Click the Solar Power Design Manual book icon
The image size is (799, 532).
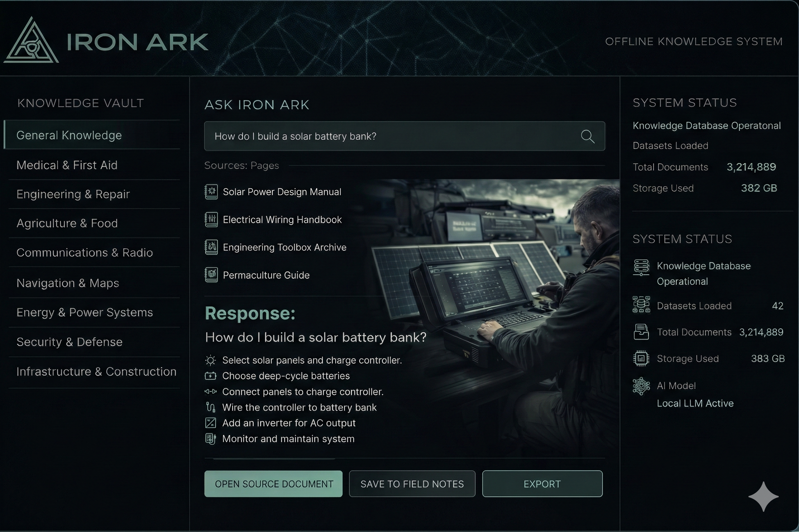[211, 192]
